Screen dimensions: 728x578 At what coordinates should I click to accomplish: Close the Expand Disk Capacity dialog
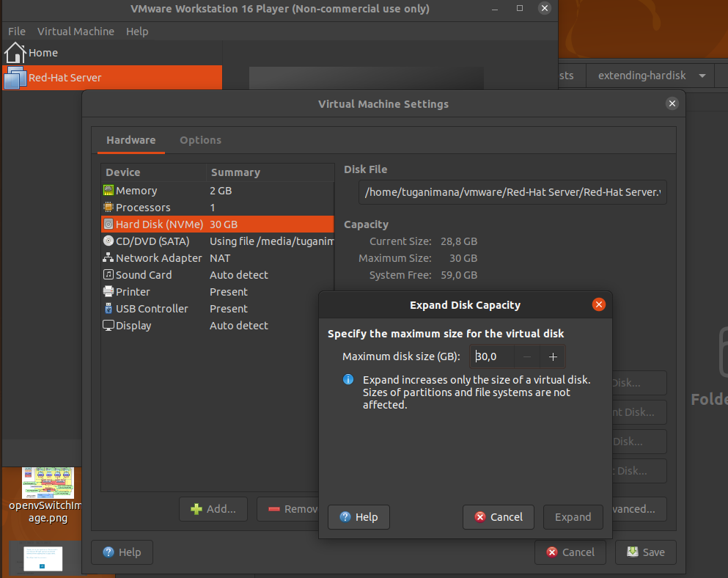click(599, 305)
